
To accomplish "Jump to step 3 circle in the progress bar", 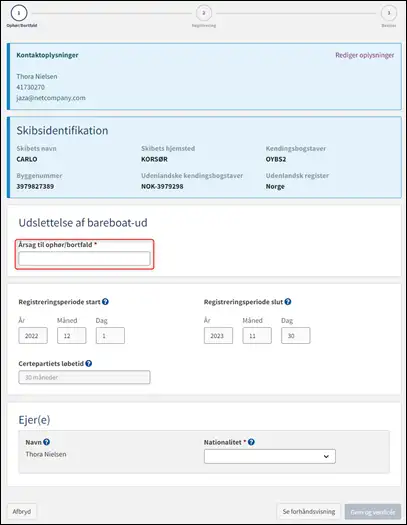I will pyautogui.click(x=389, y=13).
